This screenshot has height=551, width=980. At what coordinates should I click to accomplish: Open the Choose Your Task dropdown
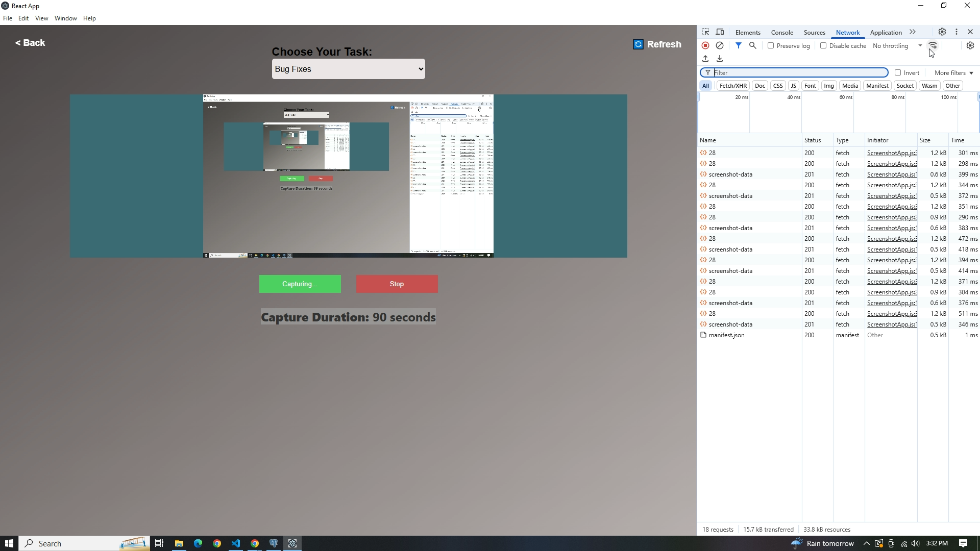point(349,69)
